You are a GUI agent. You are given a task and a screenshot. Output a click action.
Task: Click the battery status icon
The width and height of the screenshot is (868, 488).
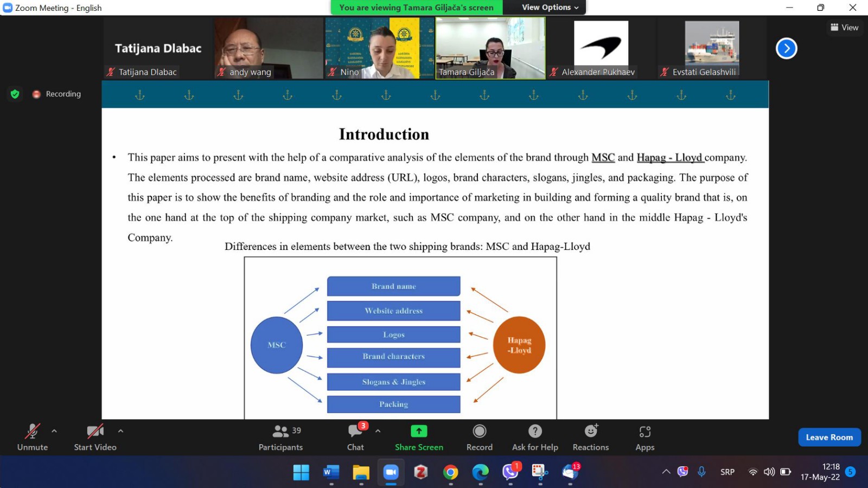[786, 472]
